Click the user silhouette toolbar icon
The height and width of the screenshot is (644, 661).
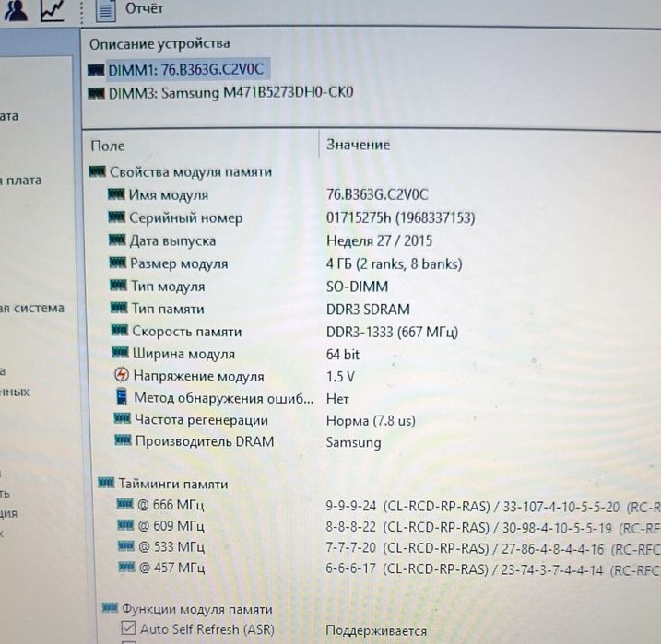coord(16,10)
